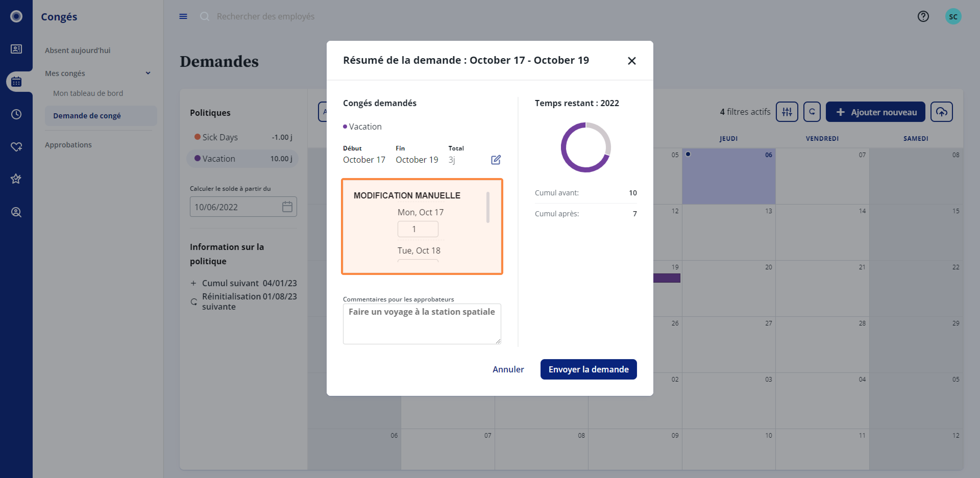
Task: Click the plus icon beside Cumul suivant
Action: pyautogui.click(x=193, y=283)
